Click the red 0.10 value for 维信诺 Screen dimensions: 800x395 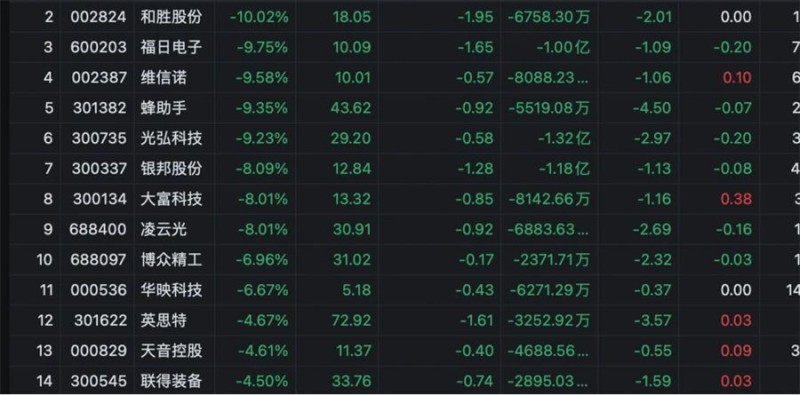(737, 78)
